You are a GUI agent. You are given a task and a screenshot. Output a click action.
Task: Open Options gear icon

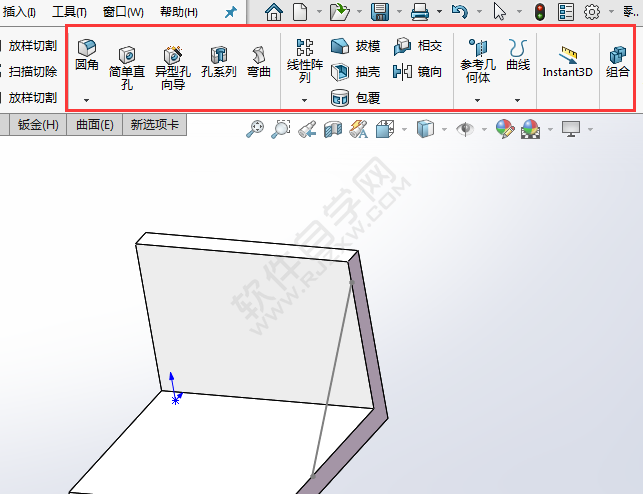pyautogui.click(x=592, y=12)
